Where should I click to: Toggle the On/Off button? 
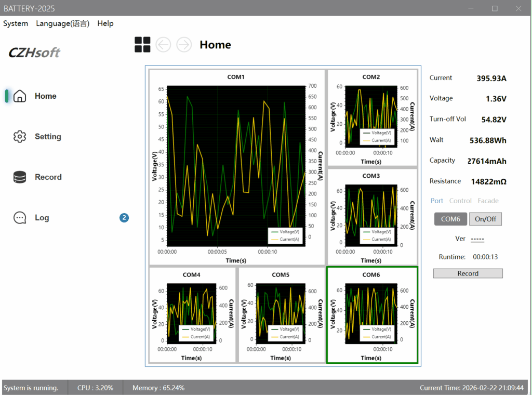[485, 219]
